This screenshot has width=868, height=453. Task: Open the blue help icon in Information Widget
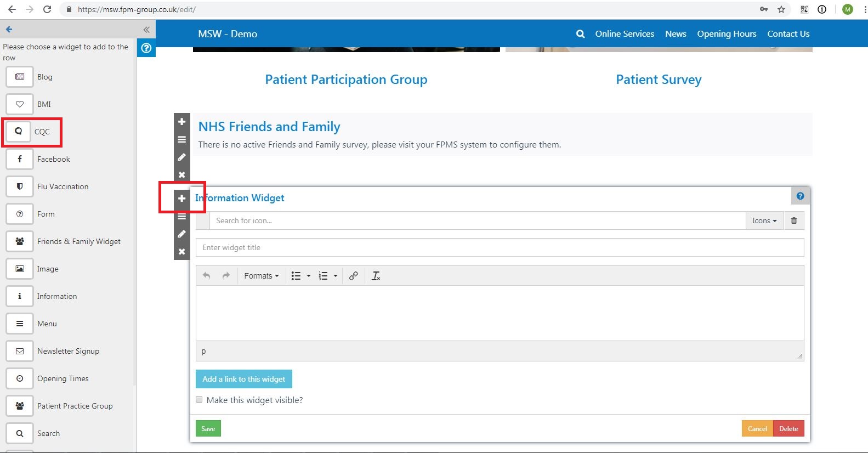[x=800, y=196]
